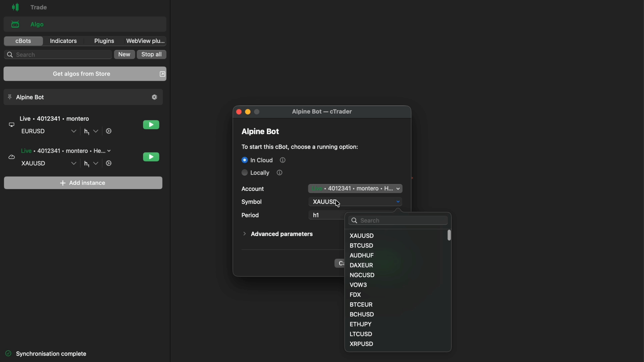
Task: Click the sync complete status icon
Action: [x=8, y=354]
